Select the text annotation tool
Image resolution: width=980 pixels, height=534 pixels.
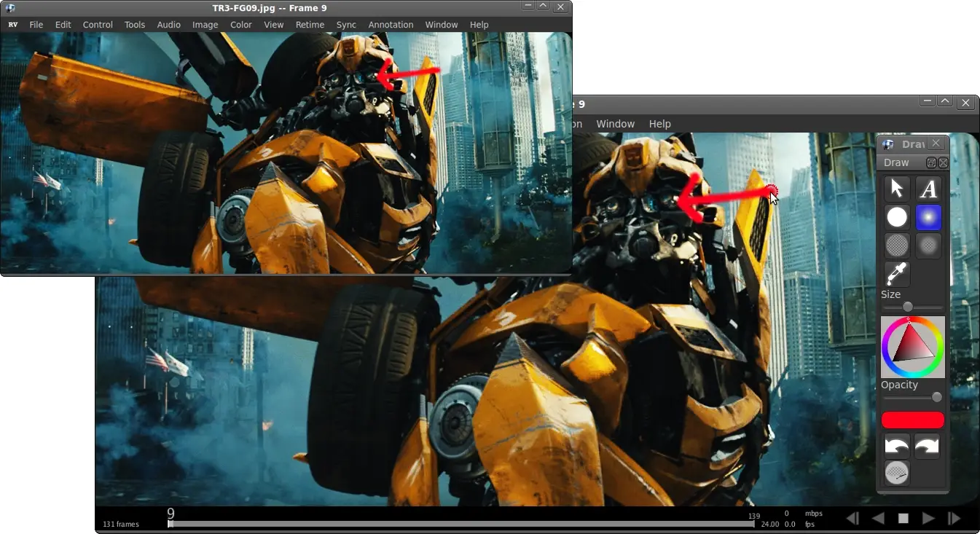coord(928,189)
